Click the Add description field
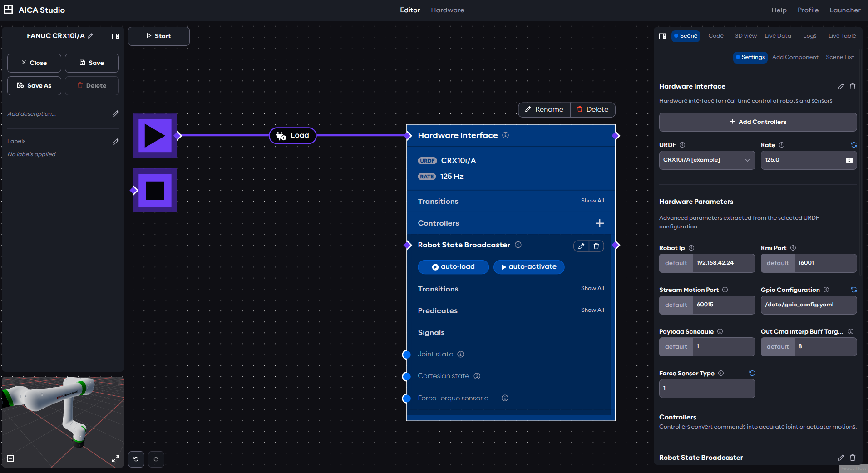Screen dimensions: 868x473 point(32,113)
